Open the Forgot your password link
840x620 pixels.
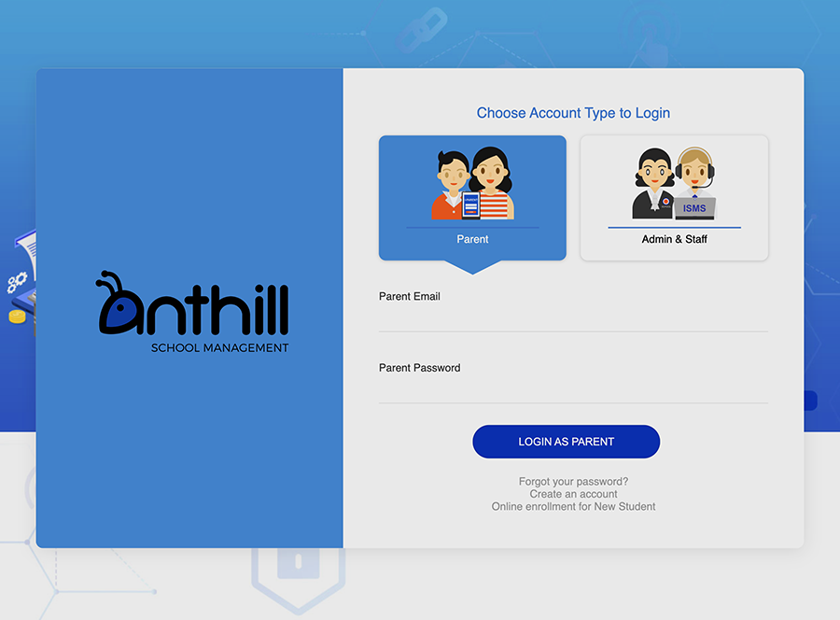573,481
